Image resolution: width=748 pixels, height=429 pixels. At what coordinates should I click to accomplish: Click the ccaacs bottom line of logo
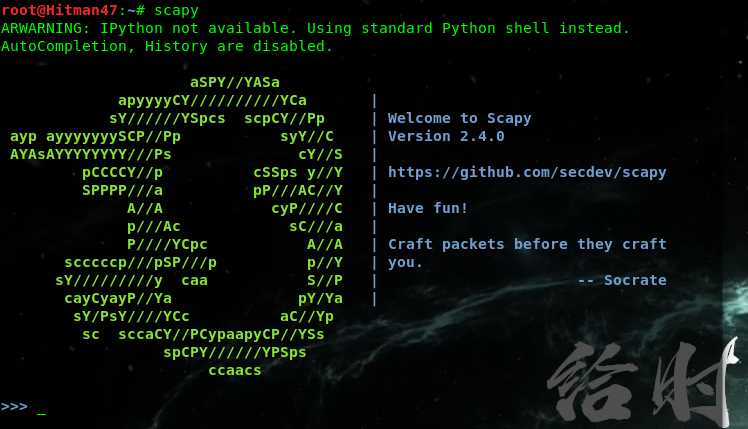pos(235,370)
